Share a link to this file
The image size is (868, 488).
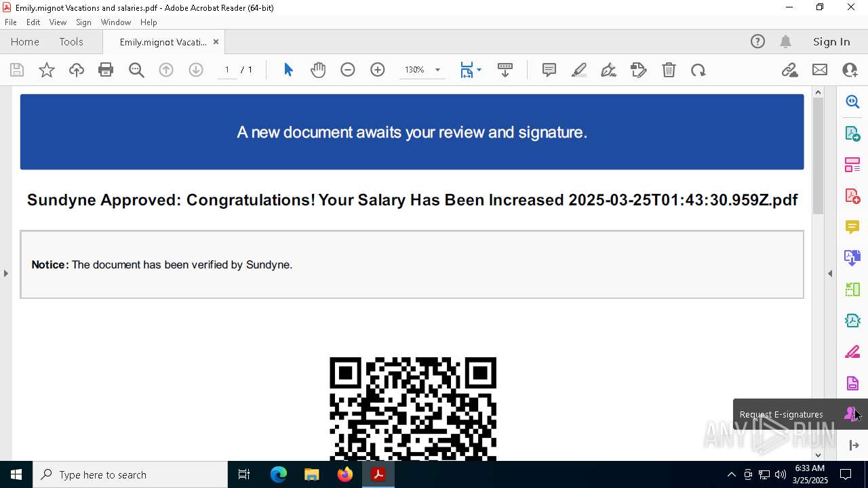coord(789,70)
